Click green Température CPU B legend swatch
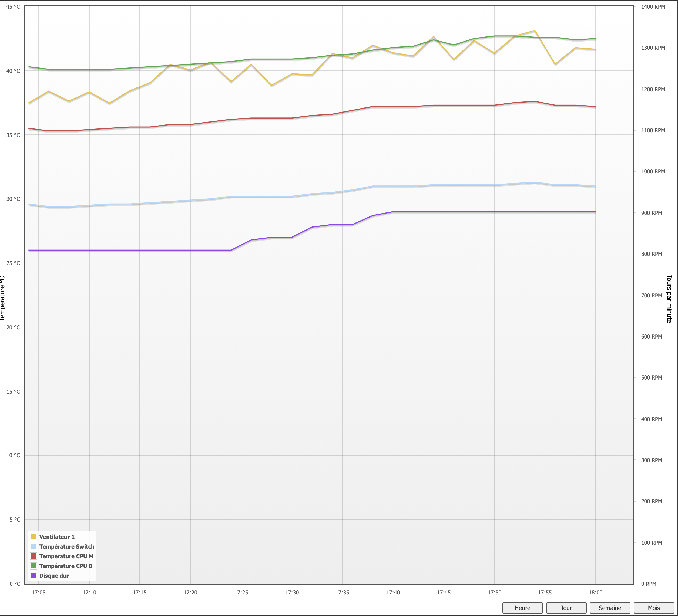 point(33,566)
